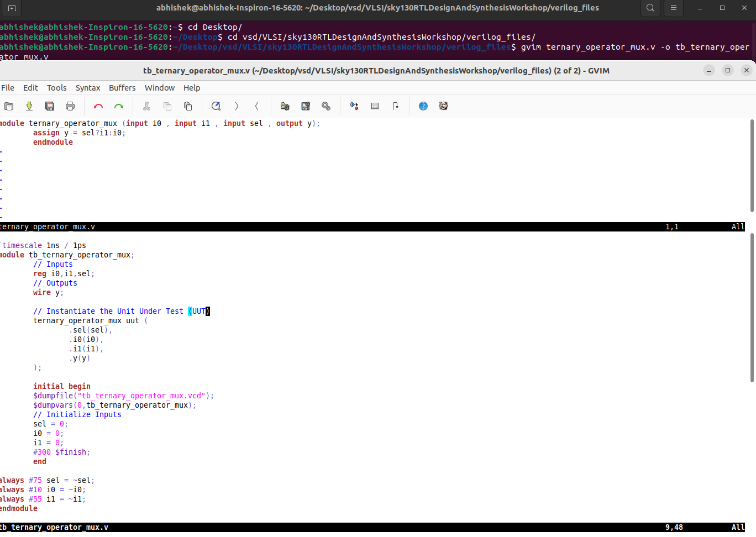The image size is (756, 537).
Task: Open the Find and Replace tool
Action: [x=216, y=106]
